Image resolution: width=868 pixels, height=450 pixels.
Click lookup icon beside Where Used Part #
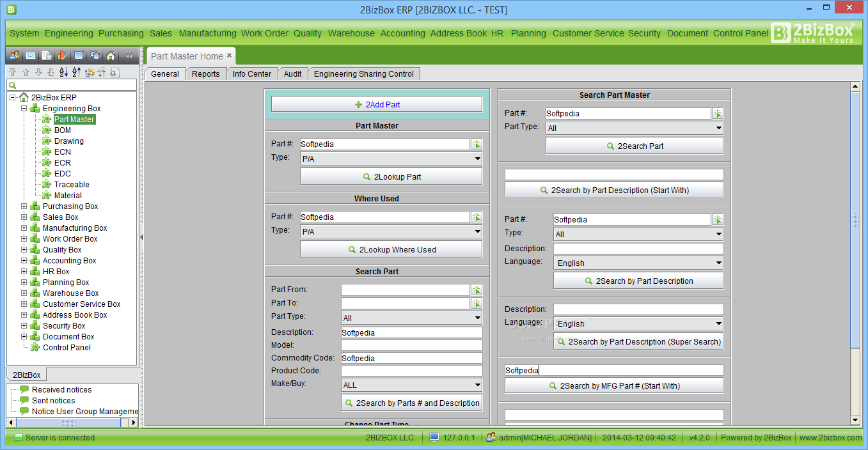point(476,217)
